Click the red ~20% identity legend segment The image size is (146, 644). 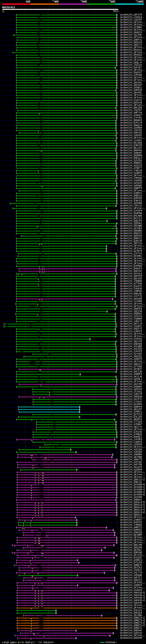tap(16, 4)
